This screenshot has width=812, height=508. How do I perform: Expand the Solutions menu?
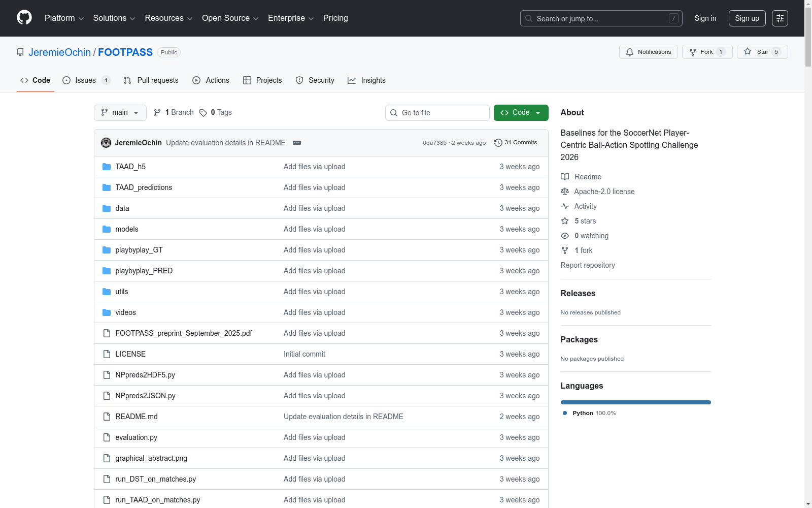(x=114, y=18)
